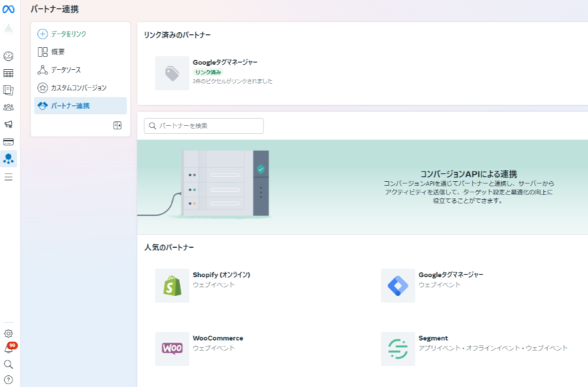Open the dashboard gauge icon in left rail
The image size is (588, 387).
pos(8,56)
